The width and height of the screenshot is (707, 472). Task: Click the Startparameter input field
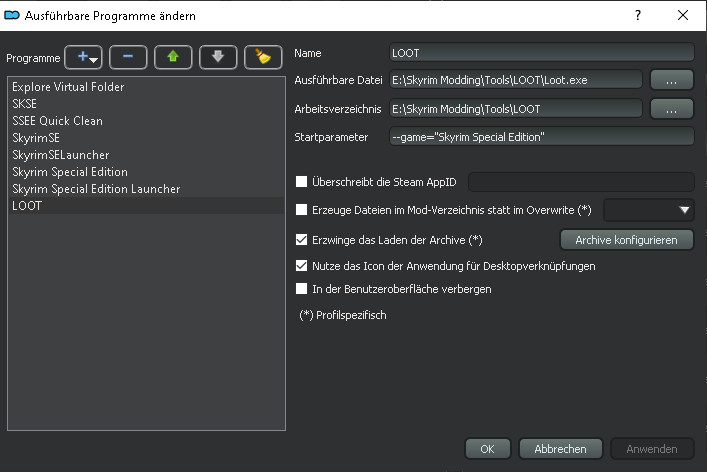click(541, 136)
